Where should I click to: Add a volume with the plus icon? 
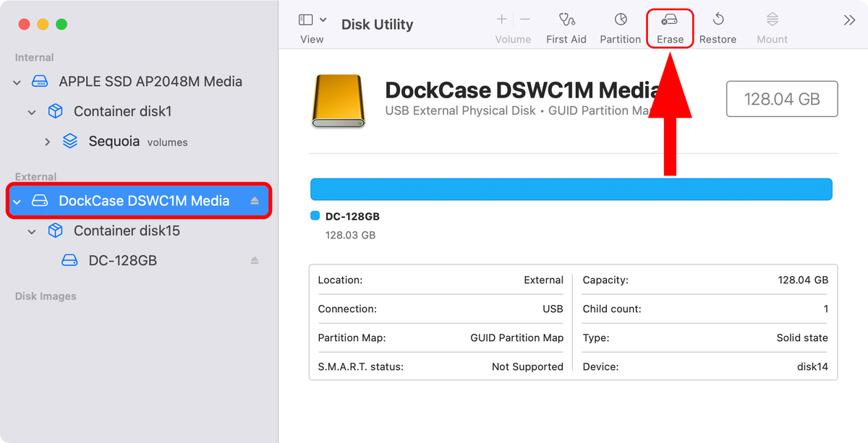pyautogui.click(x=502, y=20)
